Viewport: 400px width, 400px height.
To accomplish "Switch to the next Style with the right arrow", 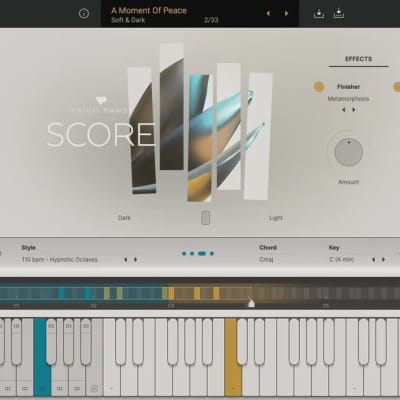I will point(136,260).
